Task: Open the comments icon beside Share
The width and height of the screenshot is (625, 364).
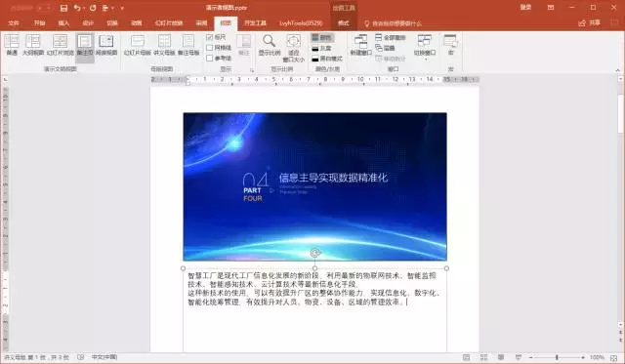Action: click(614, 23)
